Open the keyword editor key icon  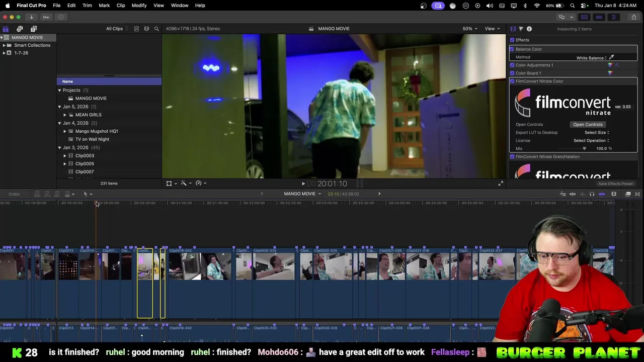46,17
